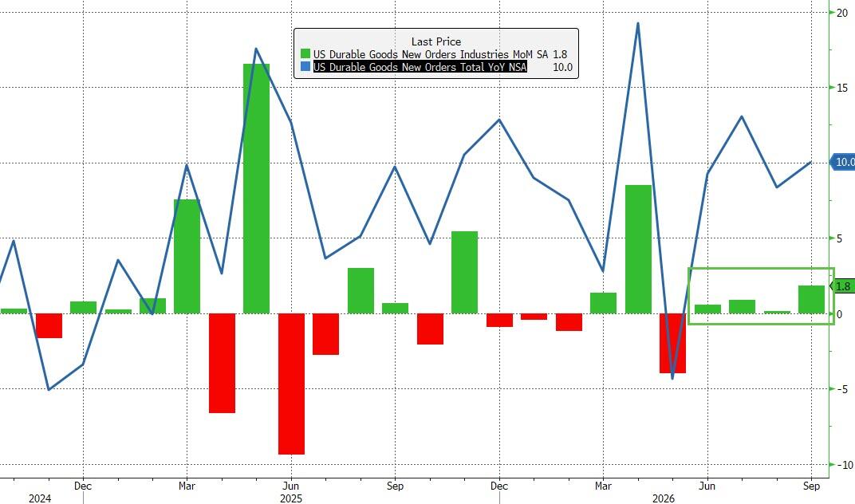
Task: Click the green legend swatch for MoM SA
Action: point(305,54)
